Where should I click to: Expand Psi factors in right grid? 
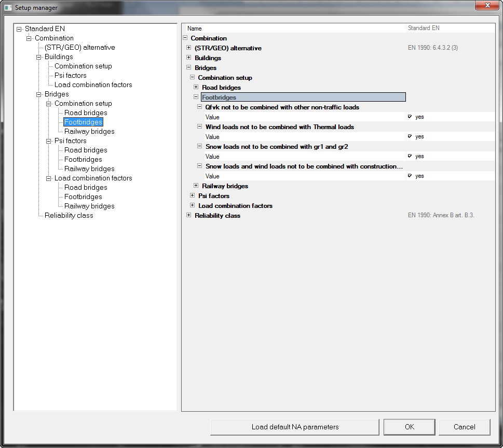tap(192, 195)
